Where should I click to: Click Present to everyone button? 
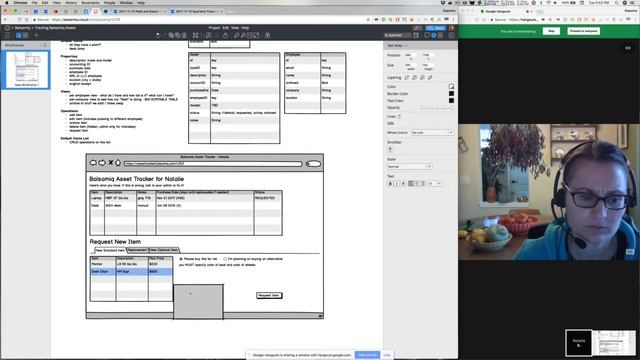[583, 31]
